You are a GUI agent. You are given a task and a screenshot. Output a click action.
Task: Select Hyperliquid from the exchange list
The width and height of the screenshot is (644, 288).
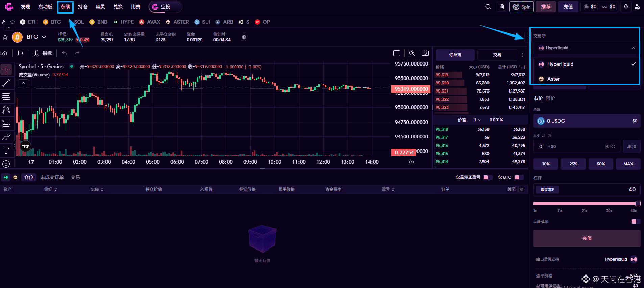(587, 64)
